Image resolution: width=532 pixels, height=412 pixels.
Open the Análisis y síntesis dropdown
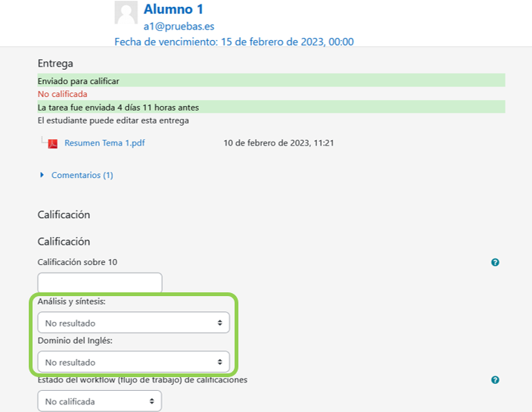coord(134,323)
